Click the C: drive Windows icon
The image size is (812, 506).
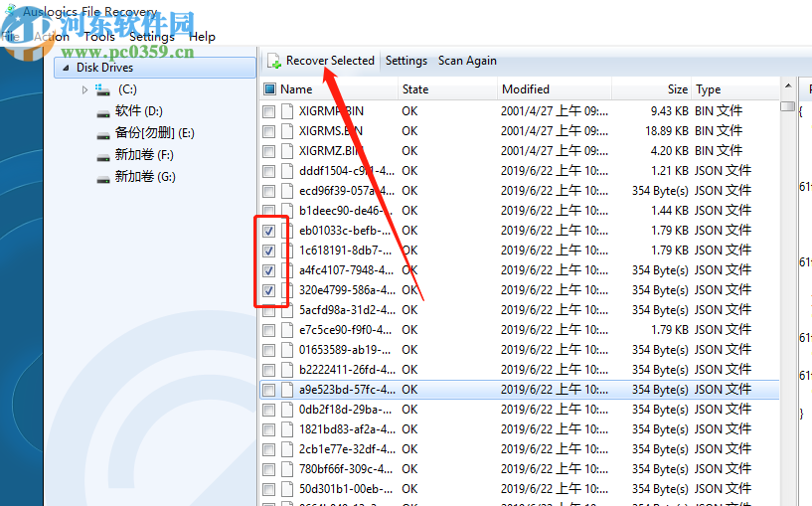pyautogui.click(x=102, y=90)
